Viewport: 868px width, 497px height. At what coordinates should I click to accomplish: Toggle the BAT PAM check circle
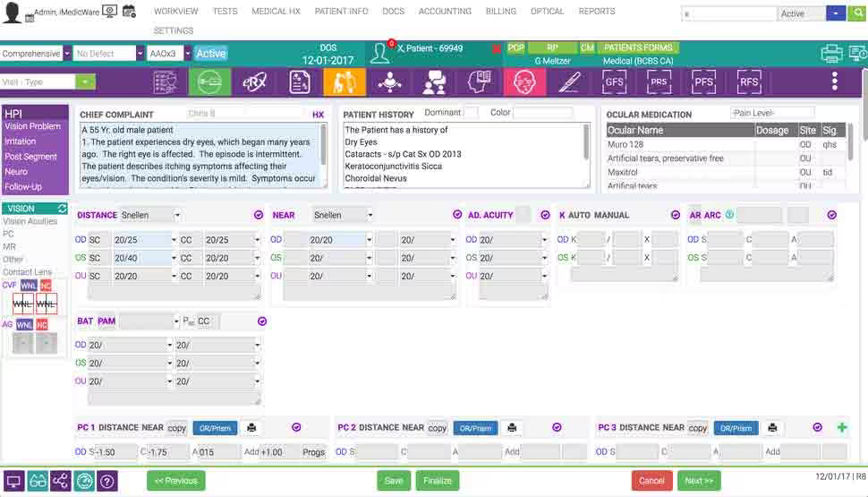coord(262,321)
